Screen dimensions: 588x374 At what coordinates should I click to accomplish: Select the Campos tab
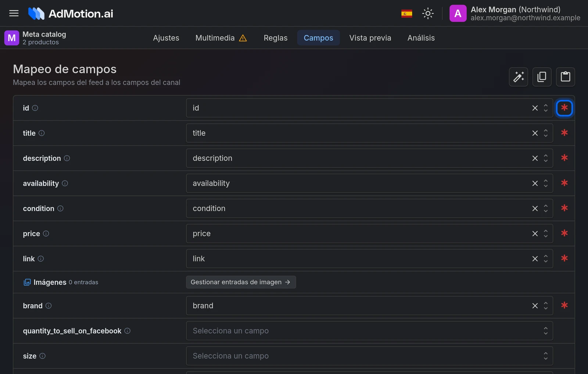pos(318,38)
